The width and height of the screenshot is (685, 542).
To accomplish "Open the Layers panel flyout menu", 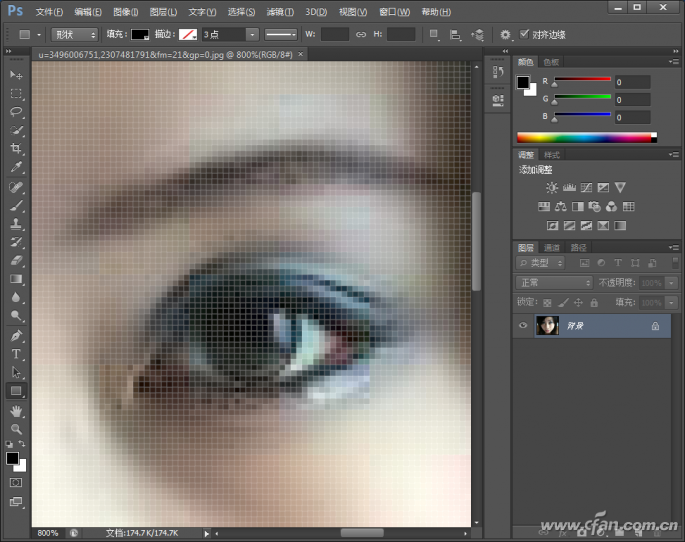I will [674, 247].
